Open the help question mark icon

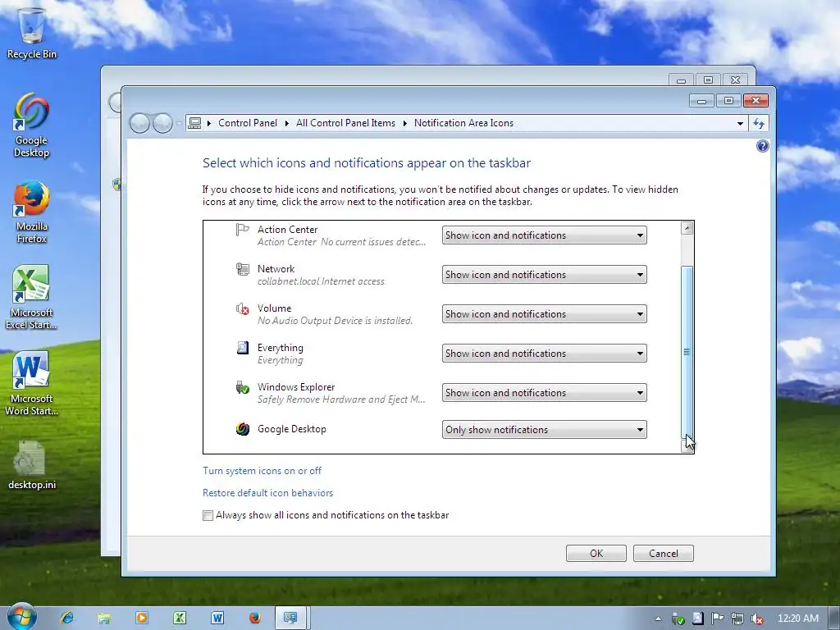pyautogui.click(x=762, y=146)
